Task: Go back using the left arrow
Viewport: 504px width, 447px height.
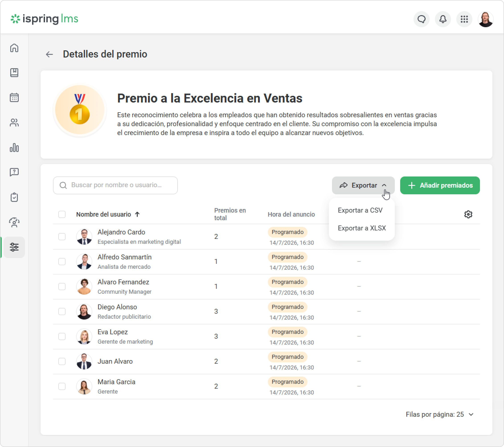Action: 49,54
